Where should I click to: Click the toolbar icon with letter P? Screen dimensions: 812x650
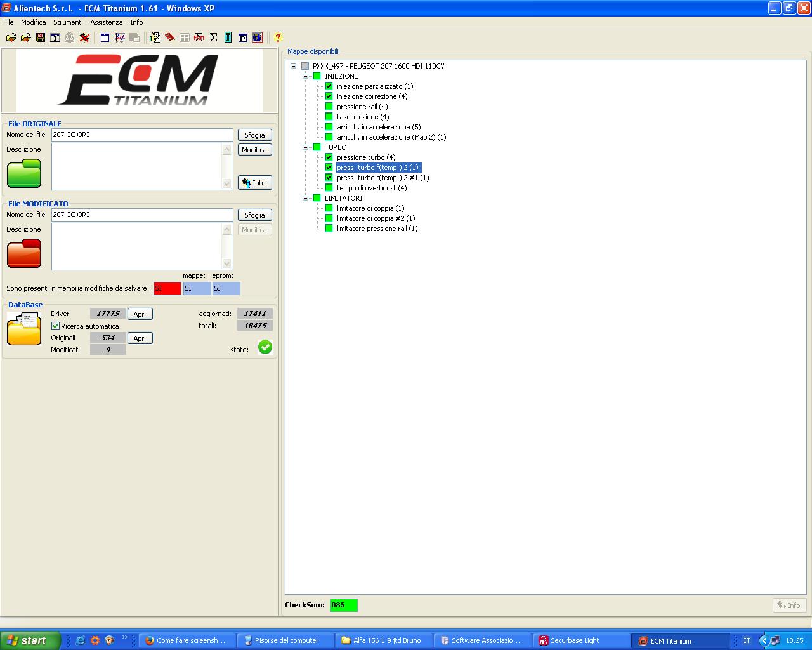pos(242,38)
